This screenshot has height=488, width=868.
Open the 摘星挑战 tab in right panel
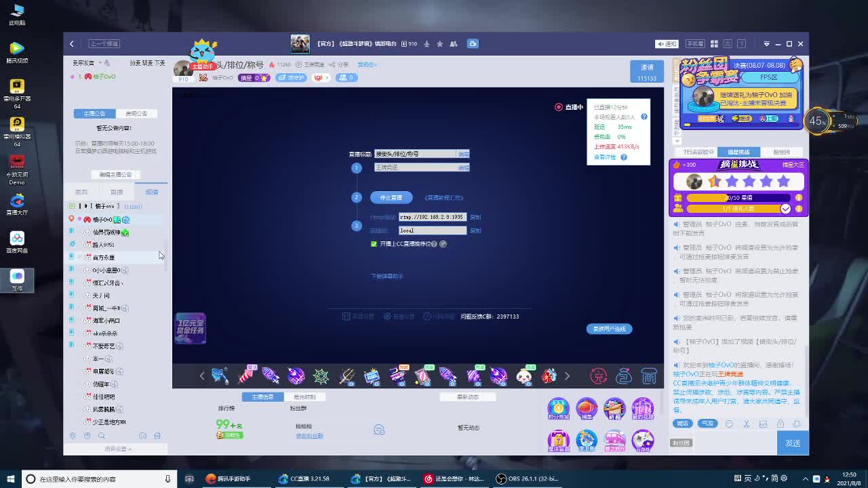coord(739,152)
